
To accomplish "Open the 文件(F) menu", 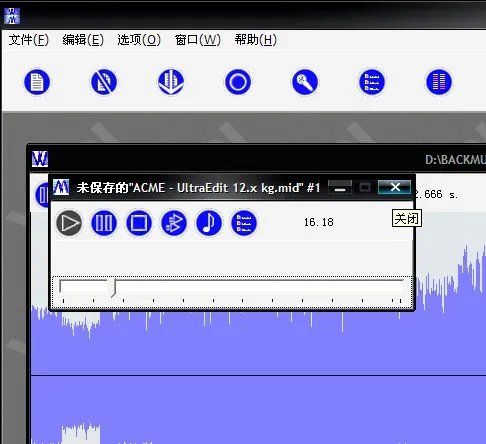I will pos(29,40).
